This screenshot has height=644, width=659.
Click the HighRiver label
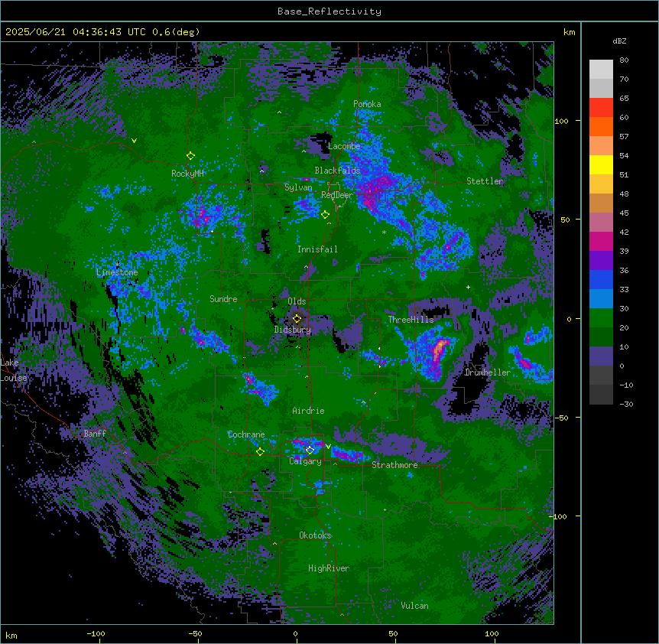[x=329, y=568]
